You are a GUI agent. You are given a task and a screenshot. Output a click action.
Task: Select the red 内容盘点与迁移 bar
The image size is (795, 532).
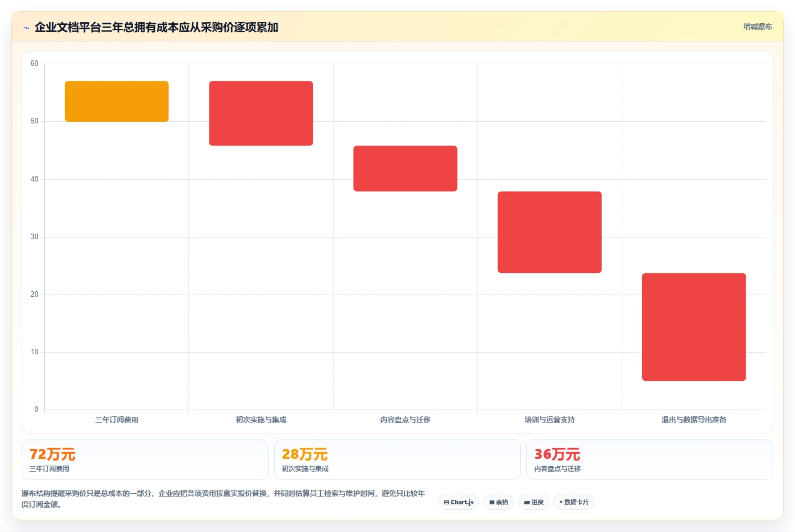tap(405, 169)
